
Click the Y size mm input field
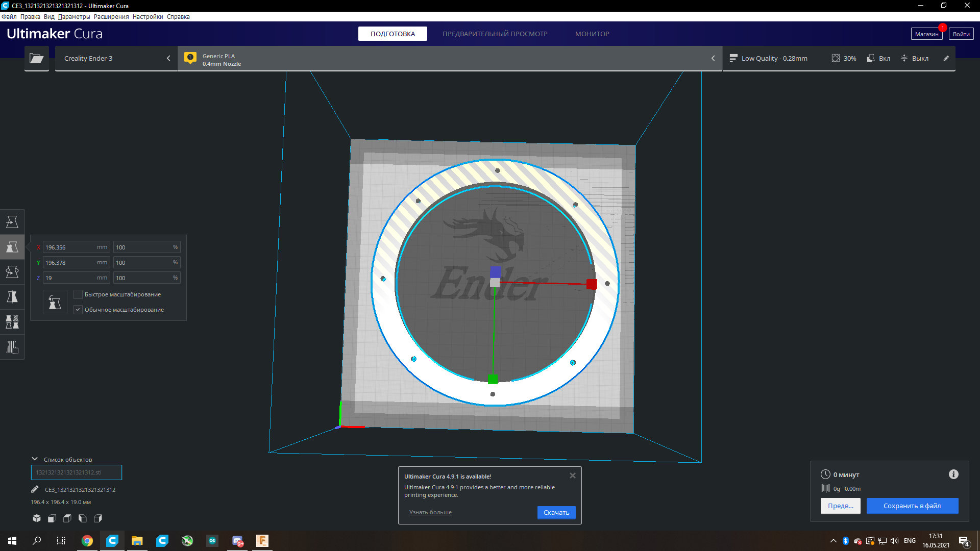(76, 263)
